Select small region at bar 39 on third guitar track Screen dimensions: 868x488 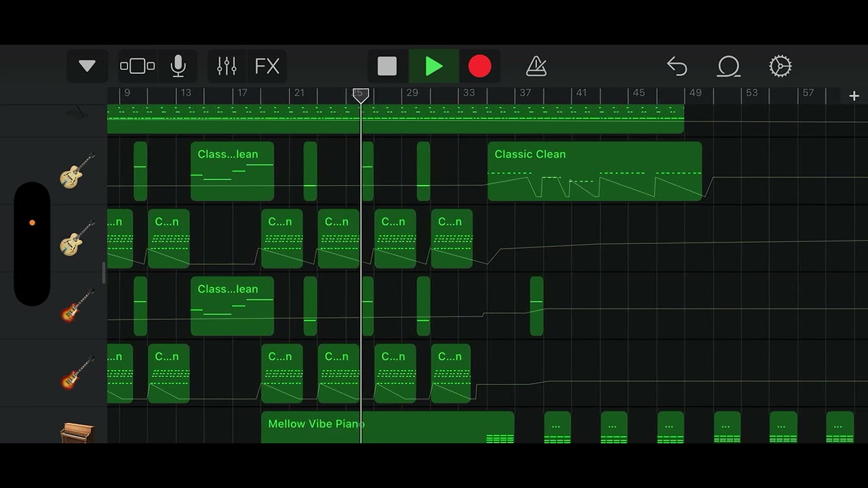coord(536,306)
